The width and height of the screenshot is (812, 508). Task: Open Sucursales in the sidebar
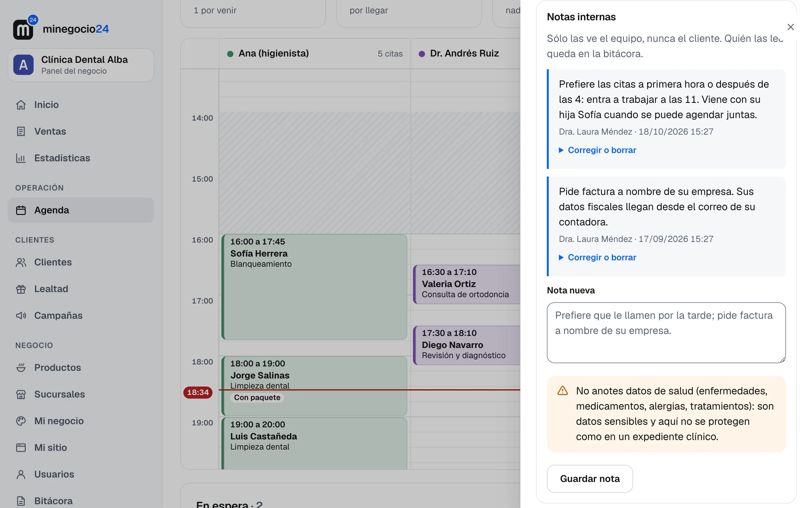(x=81, y=394)
